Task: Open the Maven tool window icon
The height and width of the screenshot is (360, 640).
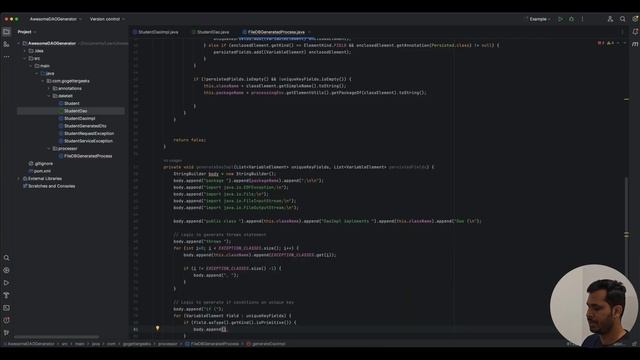Action: pos(635,44)
